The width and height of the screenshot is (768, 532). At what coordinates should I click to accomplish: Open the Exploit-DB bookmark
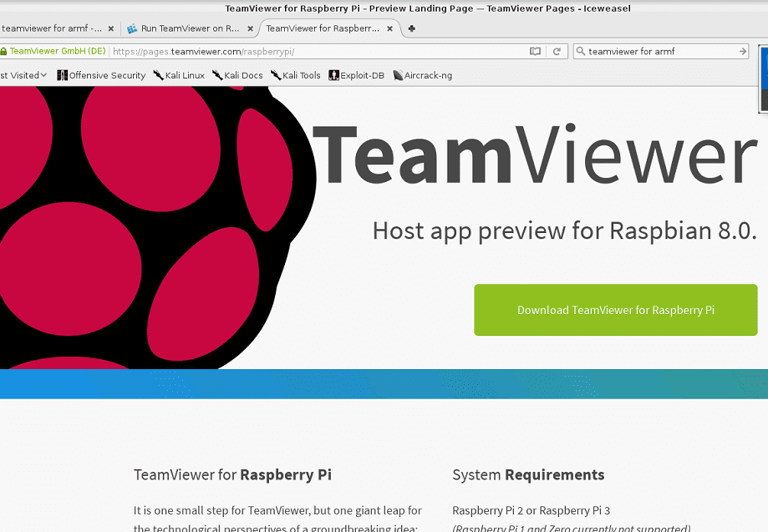357,75
